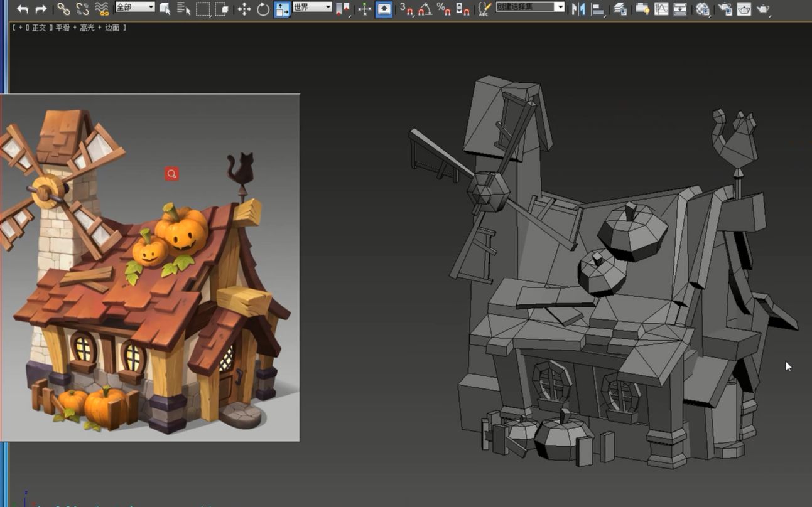This screenshot has width=812, height=507.
Task: Open the named selection sets dropdown
Action: (x=530, y=7)
